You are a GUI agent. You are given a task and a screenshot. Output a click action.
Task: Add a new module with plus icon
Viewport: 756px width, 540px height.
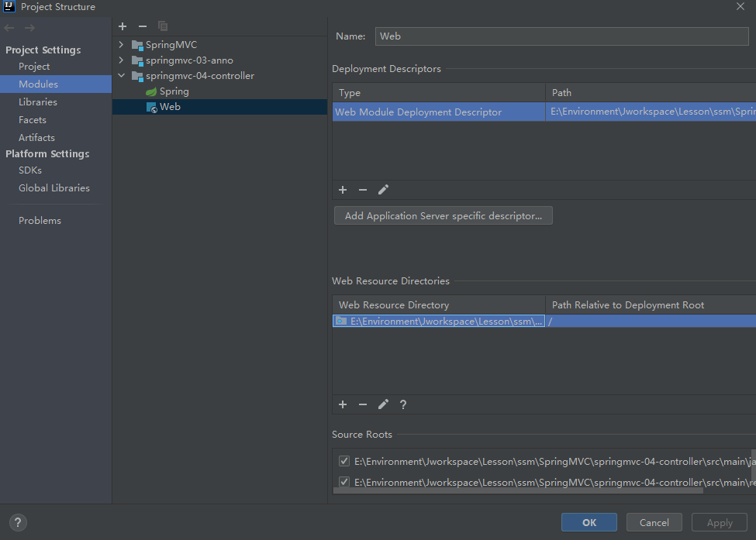pos(123,26)
